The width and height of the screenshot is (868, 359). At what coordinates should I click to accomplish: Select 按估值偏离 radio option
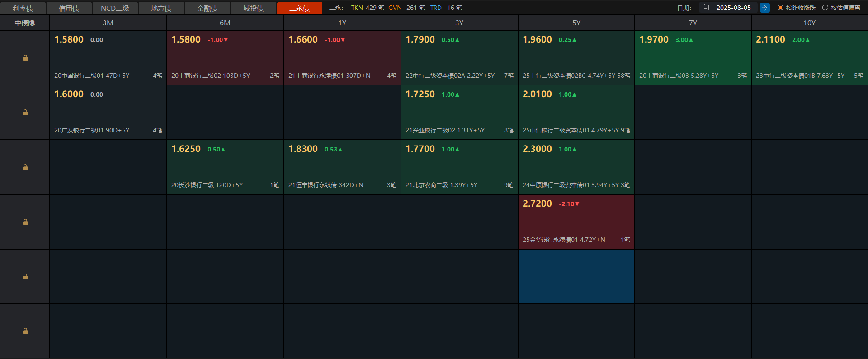coord(841,8)
